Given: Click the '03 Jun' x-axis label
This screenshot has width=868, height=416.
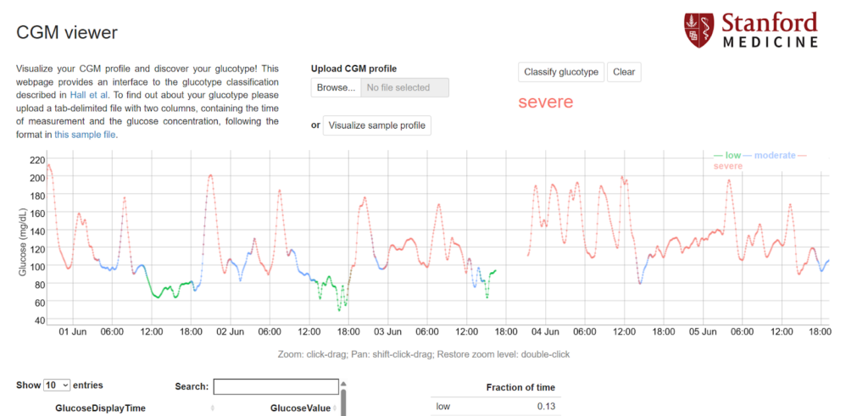Looking at the screenshot, I should click(387, 332).
